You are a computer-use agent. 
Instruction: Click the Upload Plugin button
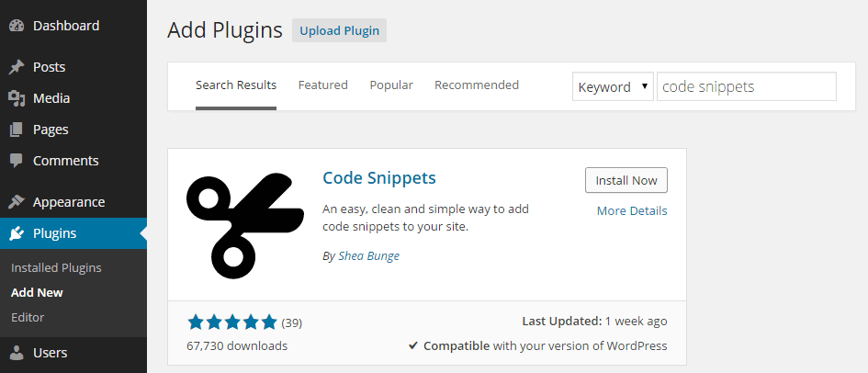pos(339,30)
